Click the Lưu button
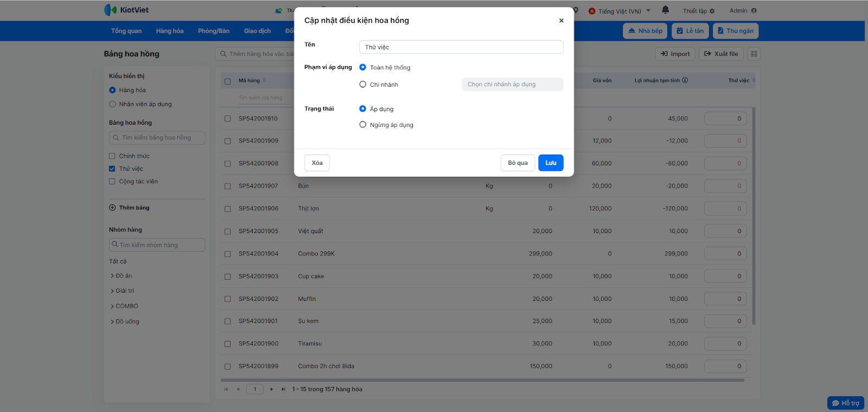 551,163
